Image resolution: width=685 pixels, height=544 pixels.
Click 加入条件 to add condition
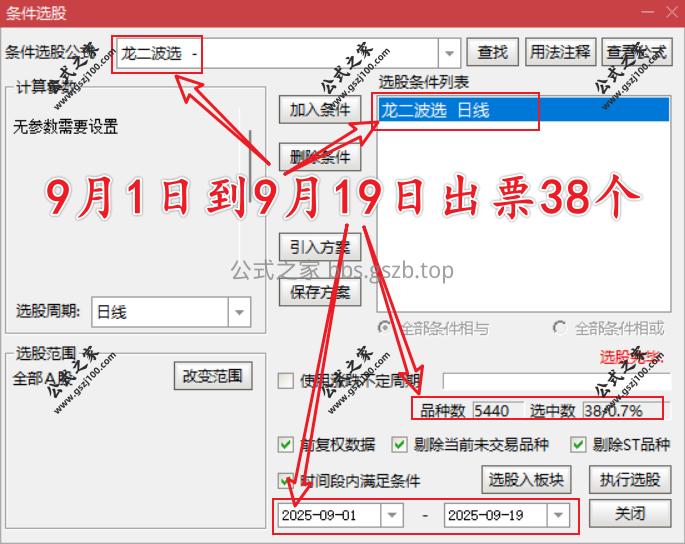point(320,109)
